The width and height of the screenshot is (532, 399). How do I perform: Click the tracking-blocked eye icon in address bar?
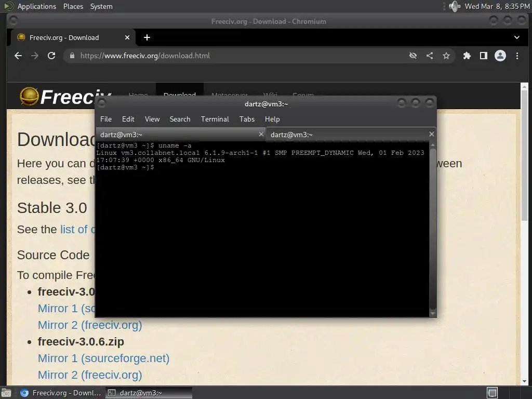coord(413,56)
